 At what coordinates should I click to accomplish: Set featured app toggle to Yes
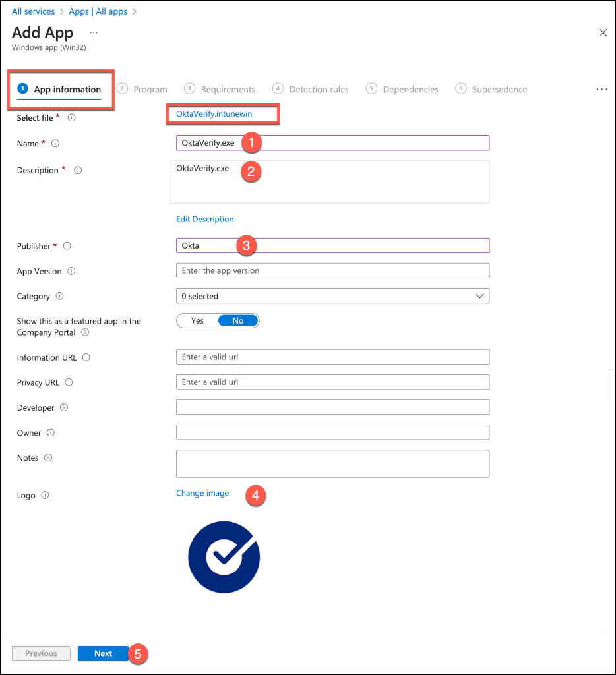(x=197, y=321)
